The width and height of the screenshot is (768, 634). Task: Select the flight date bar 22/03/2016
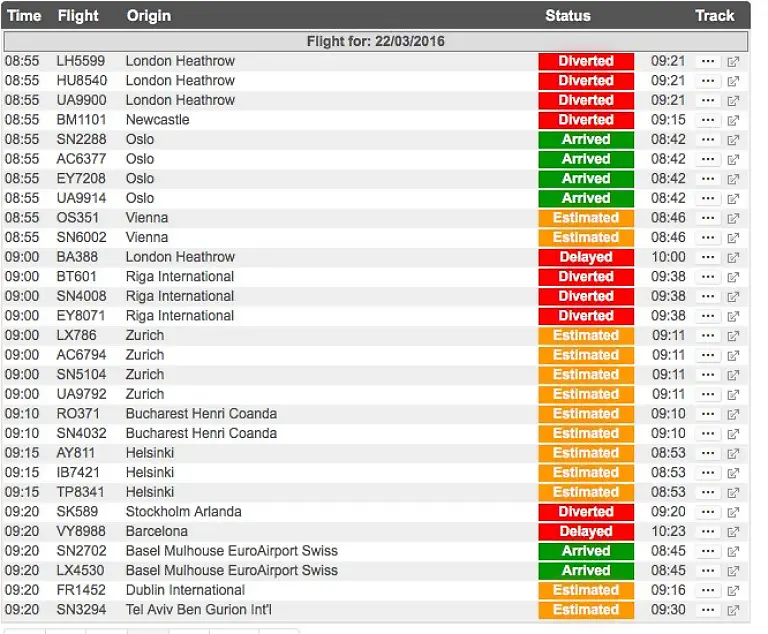[x=375, y=41]
